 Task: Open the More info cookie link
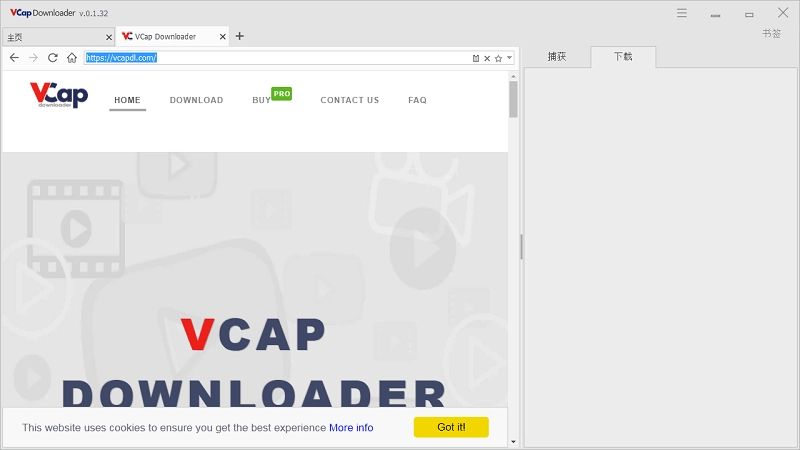[351, 428]
